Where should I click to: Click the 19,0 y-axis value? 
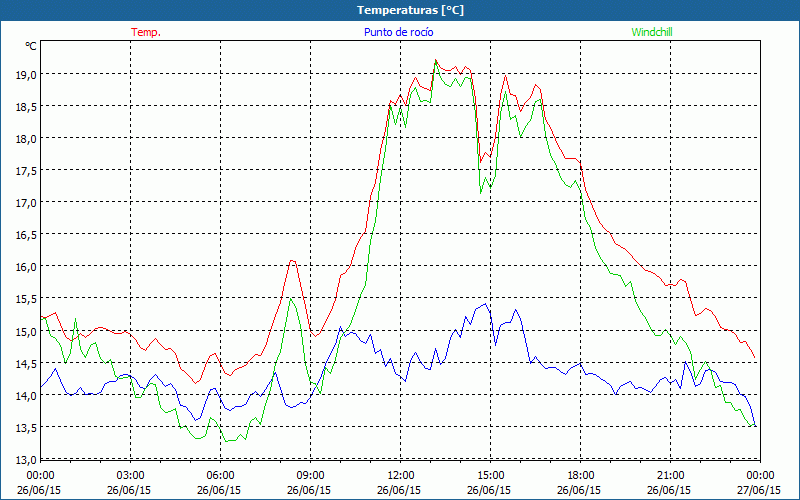click(26, 74)
